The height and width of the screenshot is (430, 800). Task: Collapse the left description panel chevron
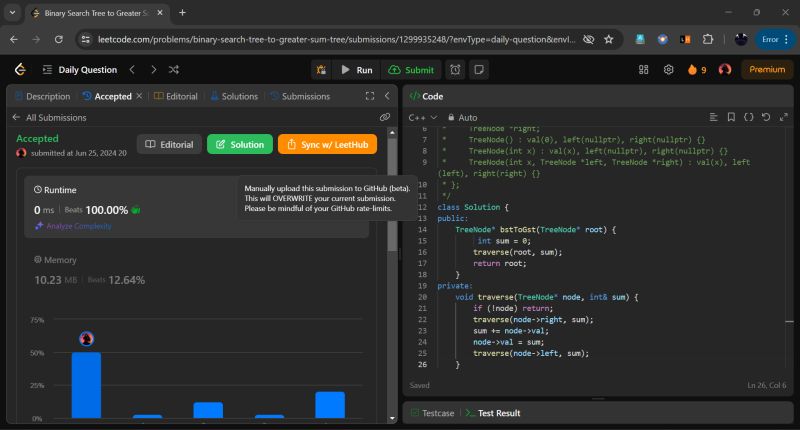click(x=385, y=96)
